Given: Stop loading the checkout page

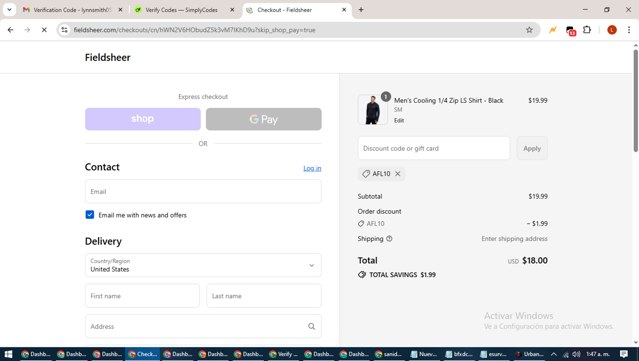Looking at the screenshot, I should [x=44, y=30].
